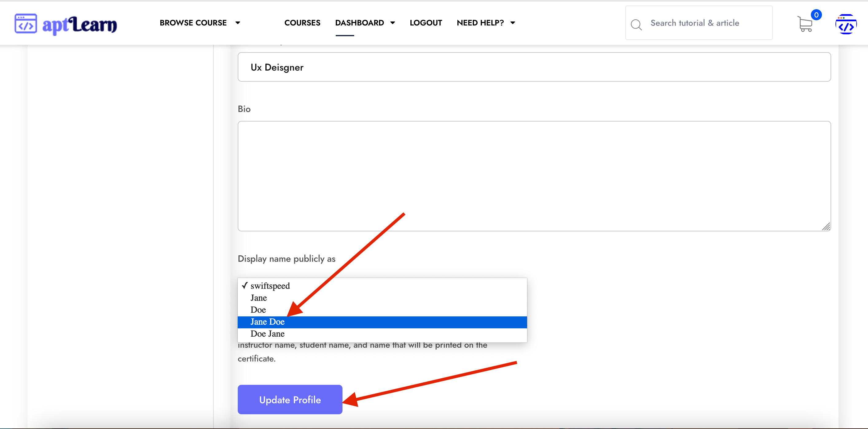The image size is (868, 429).
Task: Choose Jane from the name list
Action: 382,298
